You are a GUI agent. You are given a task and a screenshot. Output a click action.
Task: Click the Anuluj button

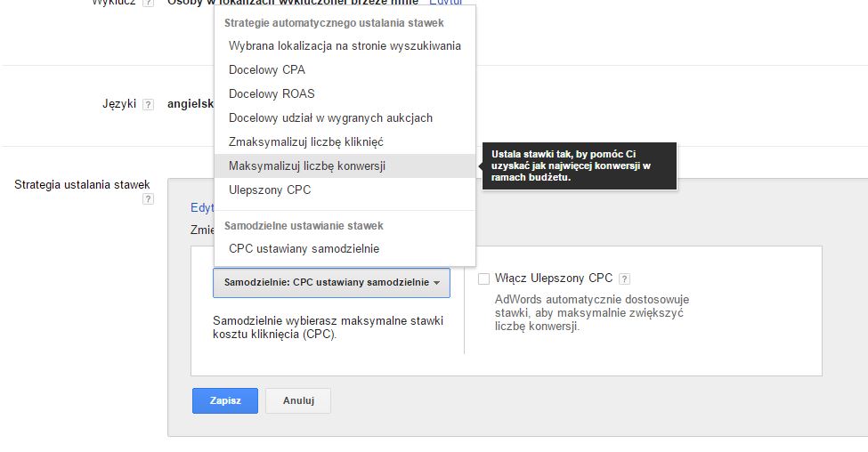point(298,400)
